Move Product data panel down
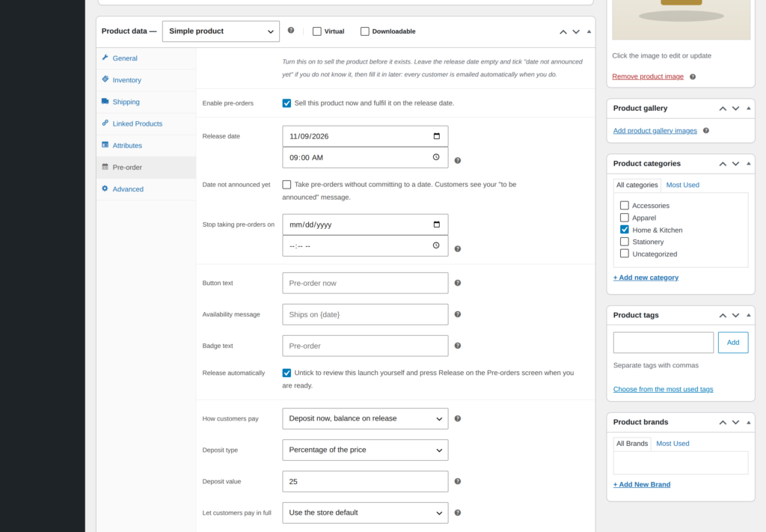 point(576,31)
